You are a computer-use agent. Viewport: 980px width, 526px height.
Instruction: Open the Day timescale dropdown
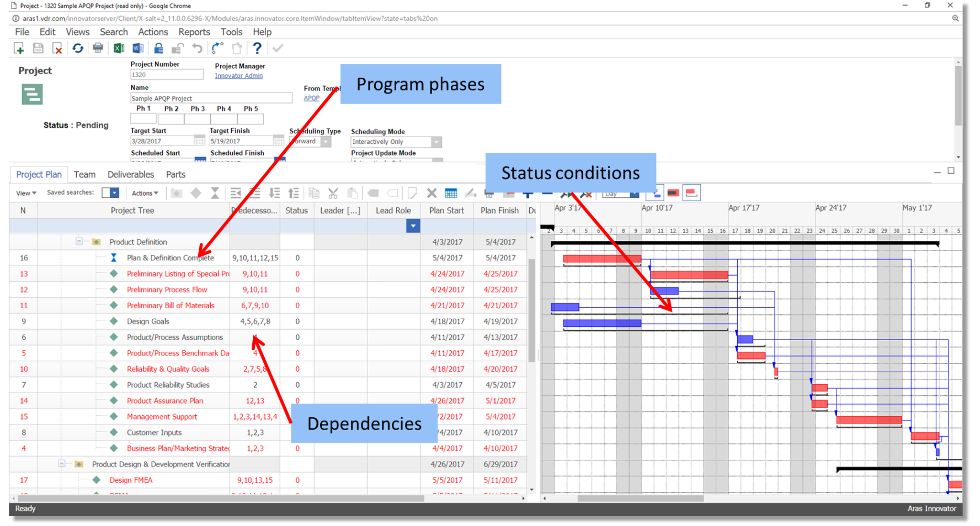pos(633,194)
